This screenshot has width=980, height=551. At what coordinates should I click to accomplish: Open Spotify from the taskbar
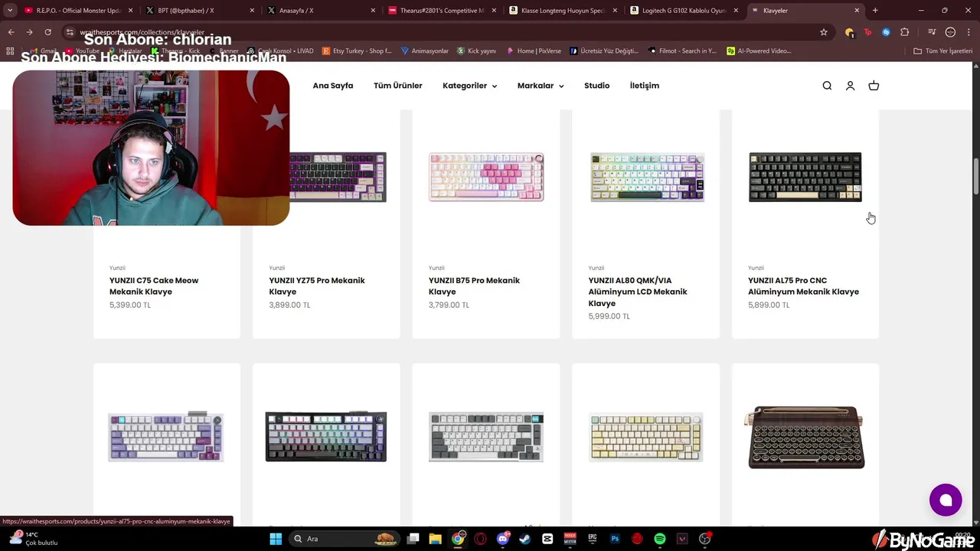click(x=660, y=539)
